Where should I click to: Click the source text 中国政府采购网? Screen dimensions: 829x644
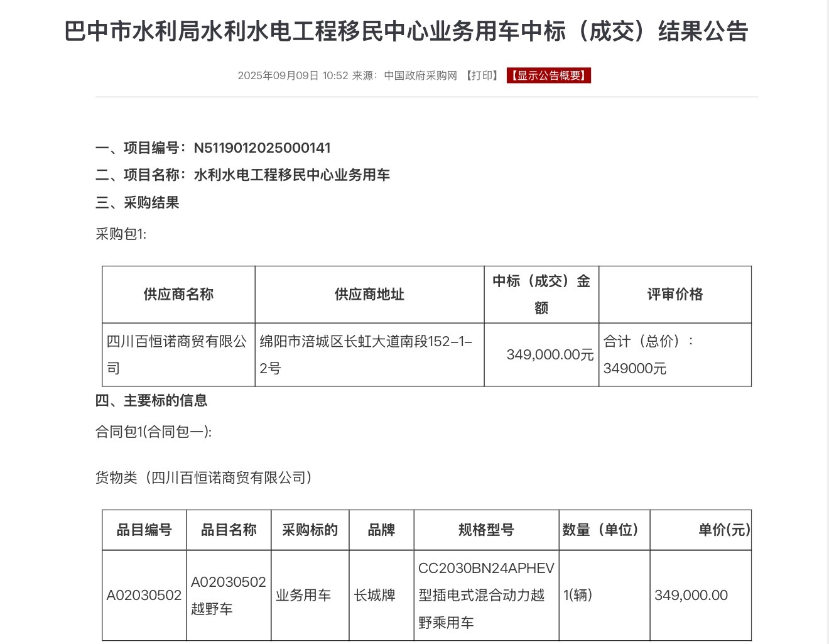point(421,75)
